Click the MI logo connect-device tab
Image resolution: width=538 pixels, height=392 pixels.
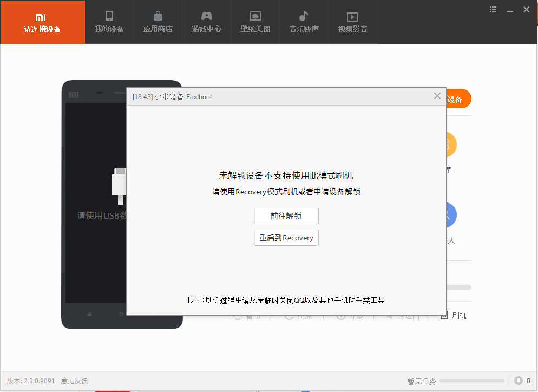(42, 22)
